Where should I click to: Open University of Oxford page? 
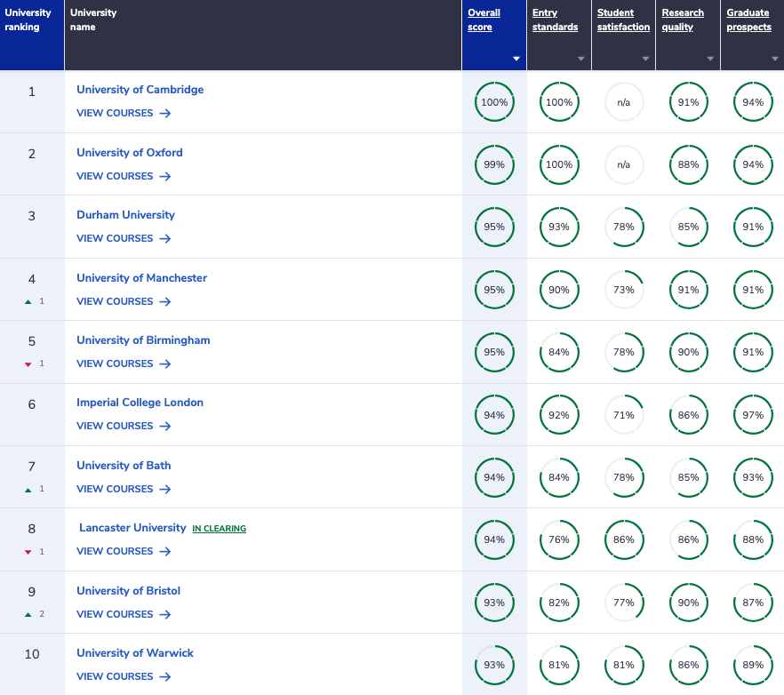130,153
